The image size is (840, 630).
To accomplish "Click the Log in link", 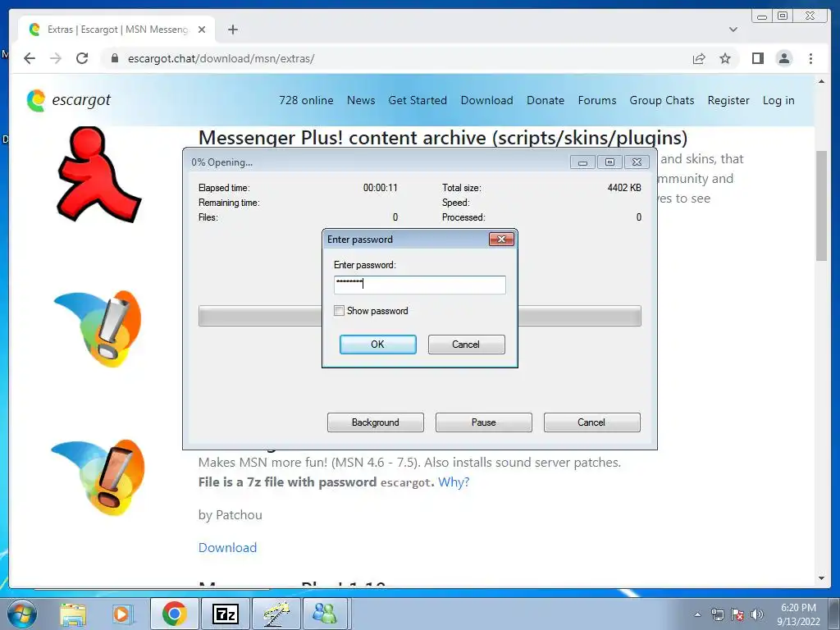I will [778, 100].
